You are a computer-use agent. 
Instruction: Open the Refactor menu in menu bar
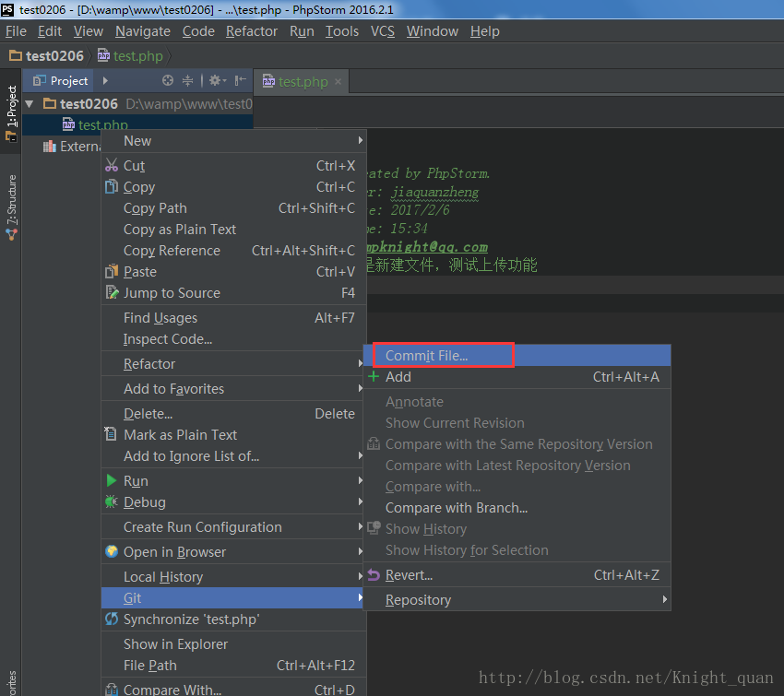[252, 31]
